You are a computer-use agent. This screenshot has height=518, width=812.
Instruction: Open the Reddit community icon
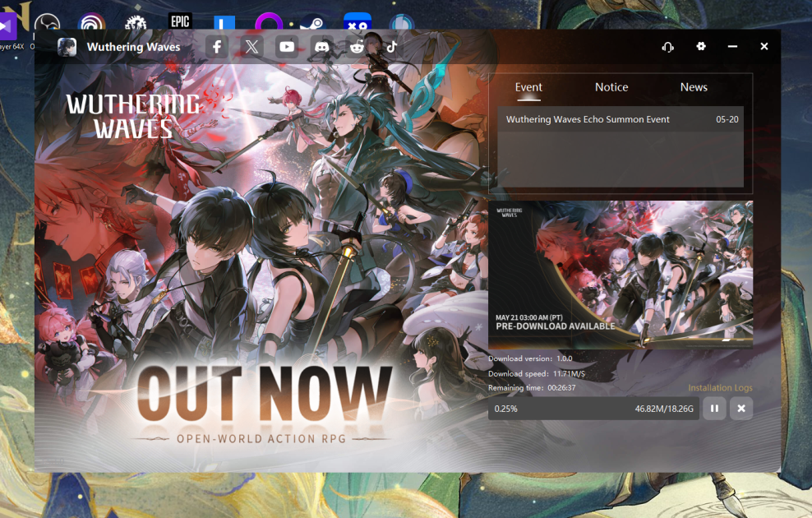click(357, 47)
